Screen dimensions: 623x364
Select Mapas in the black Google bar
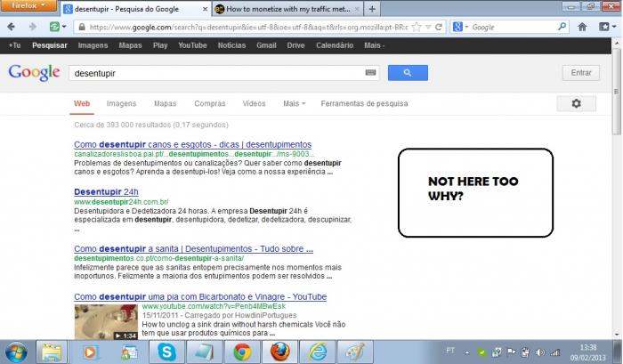[x=130, y=45]
